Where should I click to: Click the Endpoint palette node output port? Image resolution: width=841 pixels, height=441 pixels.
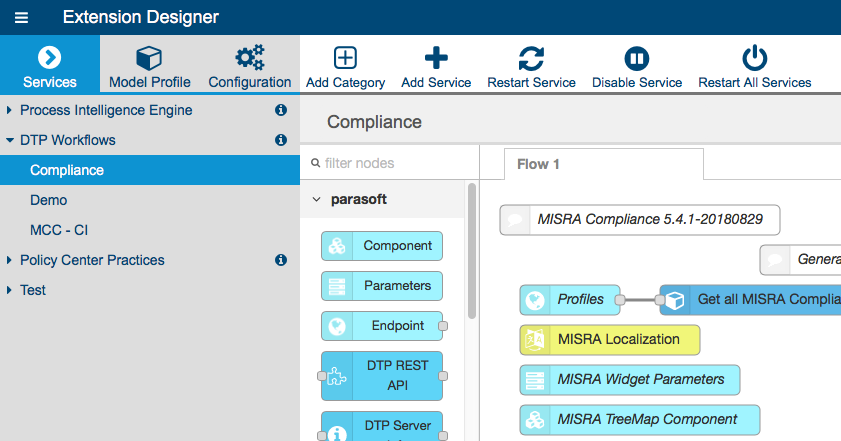tap(443, 326)
